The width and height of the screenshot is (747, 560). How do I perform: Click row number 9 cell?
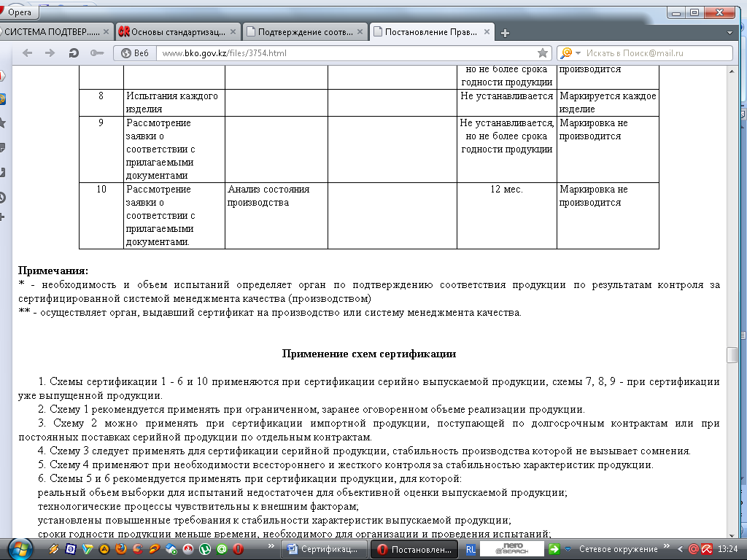(101, 149)
